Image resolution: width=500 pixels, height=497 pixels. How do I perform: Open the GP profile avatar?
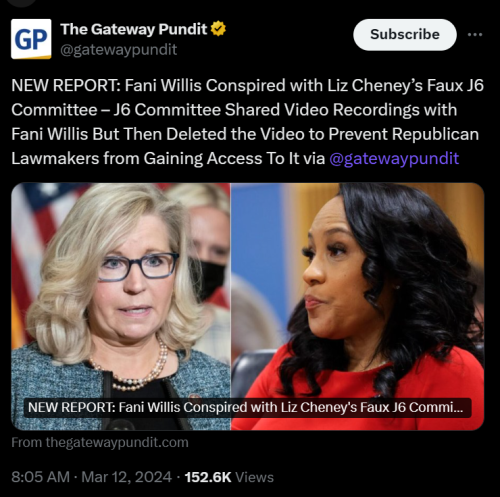tap(31, 39)
